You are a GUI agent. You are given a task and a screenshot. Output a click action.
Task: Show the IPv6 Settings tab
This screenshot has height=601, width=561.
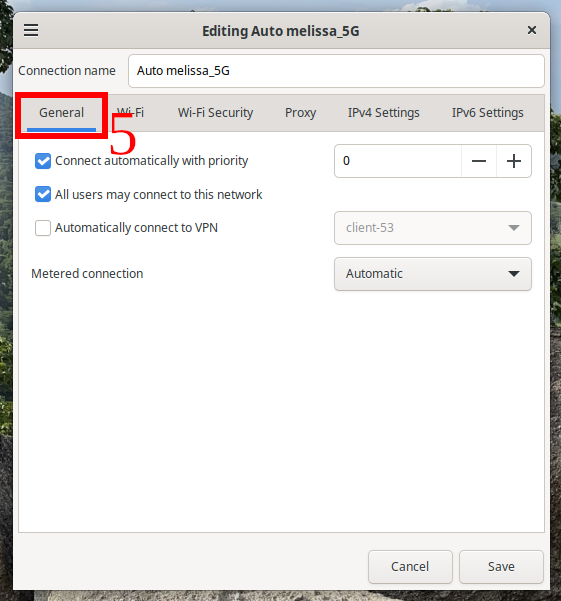pyautogui.click(x=487, y=113)
